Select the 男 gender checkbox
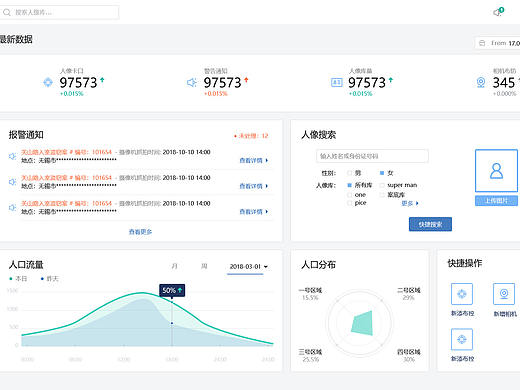This screenshot has width=520, height=390. tap(349, 173)
